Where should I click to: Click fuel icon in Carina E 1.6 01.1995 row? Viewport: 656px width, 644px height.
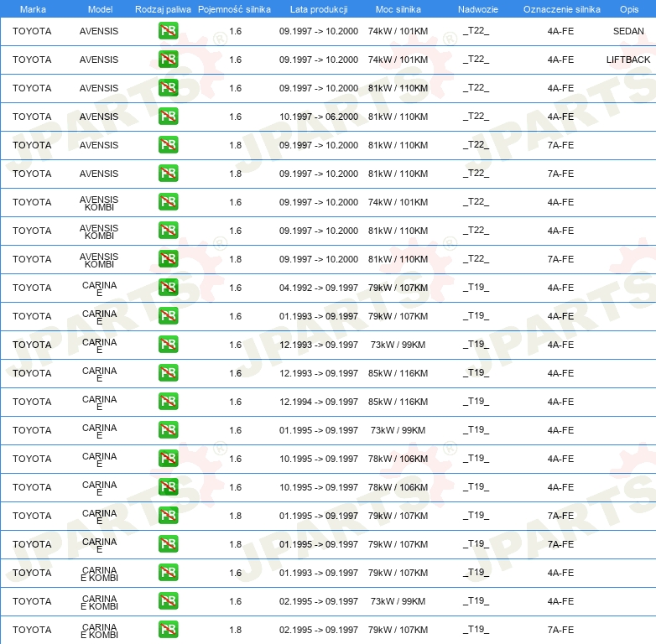(x=168, y=430)
